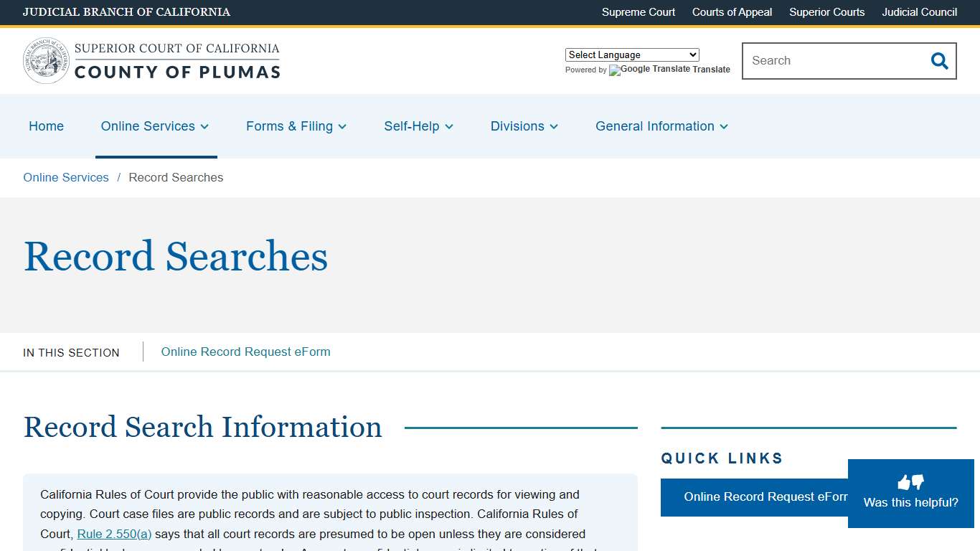
Task: Click the thumbs down in feedback widget
Action: (x=916, y=481)
